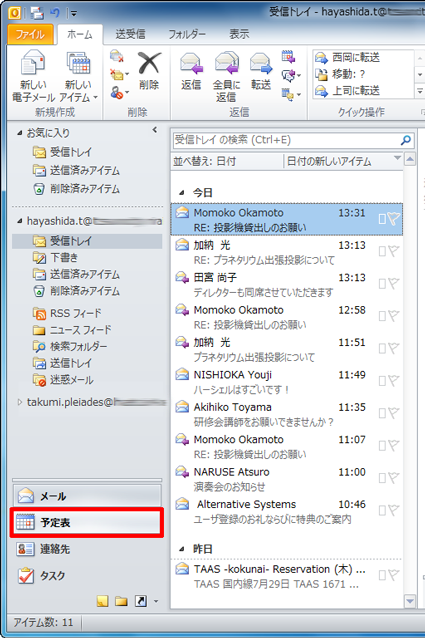This screenshot has width=425, height=638.
Task: Open message from 加納 光 at 13:13
Action: pos(287,252)
